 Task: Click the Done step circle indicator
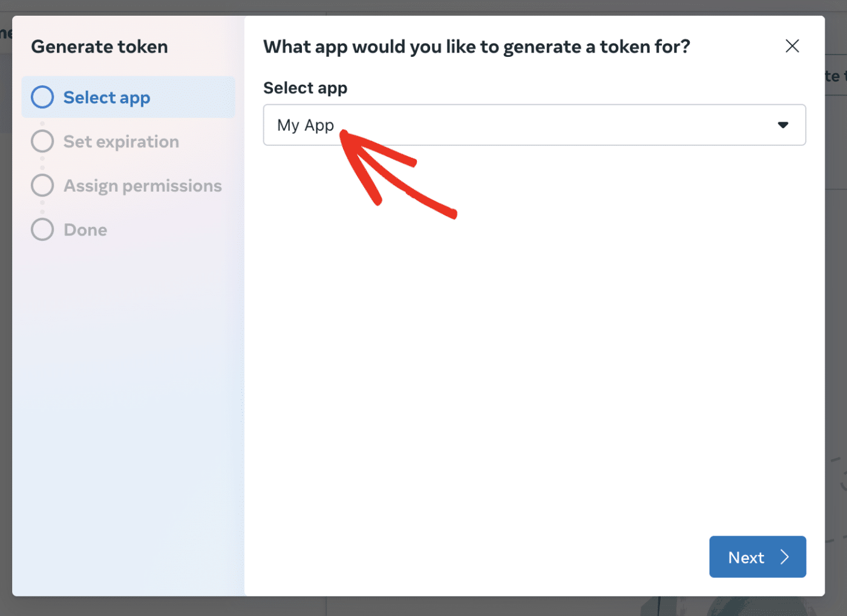[x=42, y=229]
